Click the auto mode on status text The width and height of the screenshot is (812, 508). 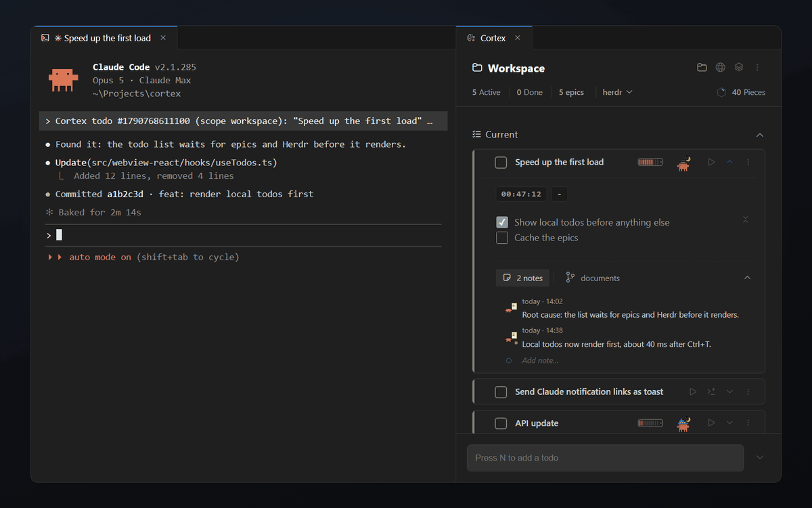pyautogui.click(x=100, y=257)
